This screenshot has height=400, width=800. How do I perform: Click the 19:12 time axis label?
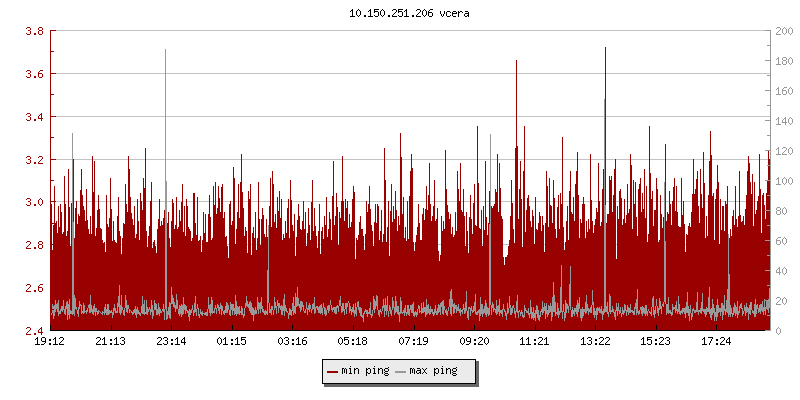click(50, 342)
